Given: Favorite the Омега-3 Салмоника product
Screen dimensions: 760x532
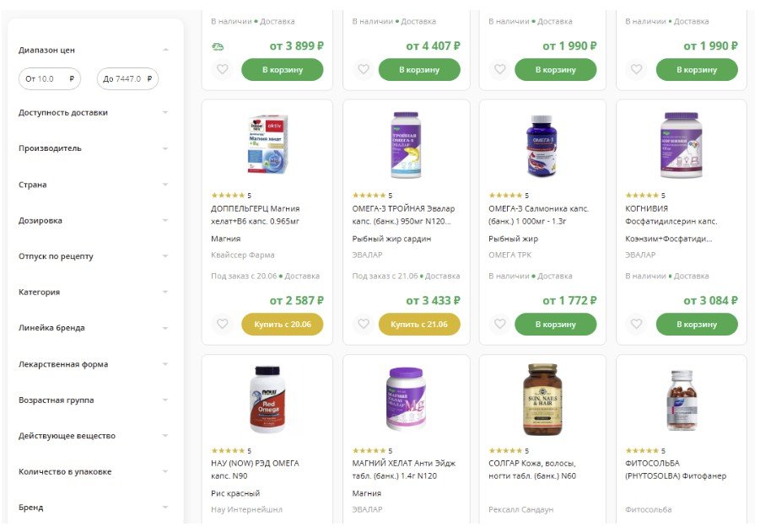Looking at the screenshot, I should (x=499, y=324).
